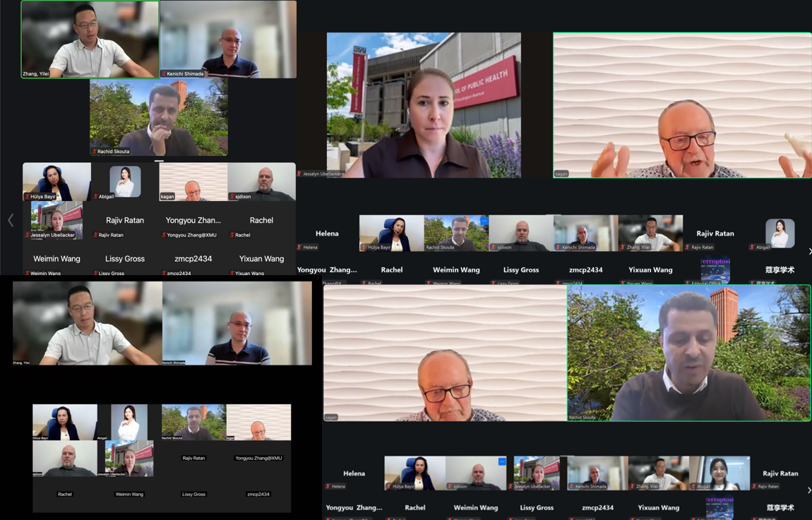Select the Weimin Wang name tile in the top-left grid
This screenshot has height=520, width=812.
tap(57, 259)
